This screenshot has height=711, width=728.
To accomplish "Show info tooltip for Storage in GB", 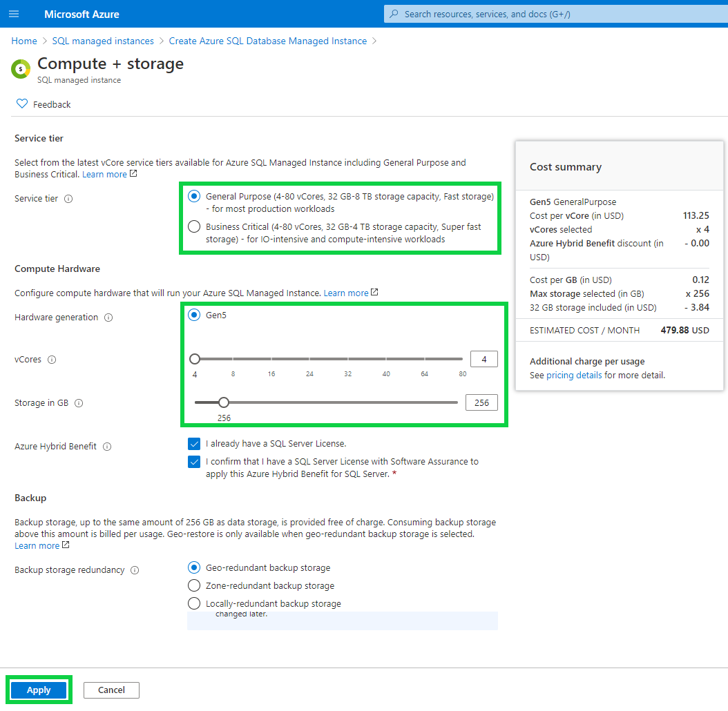I will click(x=79, y=403).
